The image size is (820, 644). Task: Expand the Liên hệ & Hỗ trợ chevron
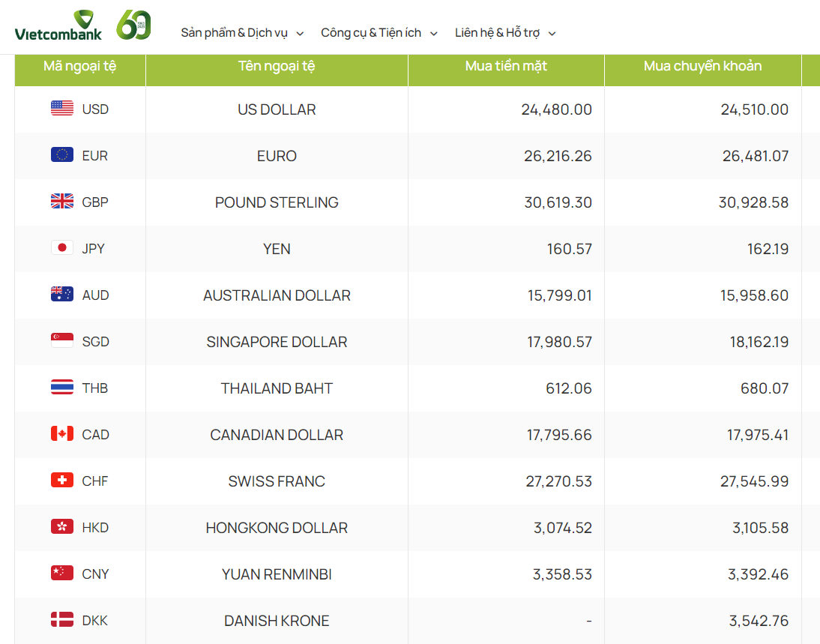tap(552, 34)
